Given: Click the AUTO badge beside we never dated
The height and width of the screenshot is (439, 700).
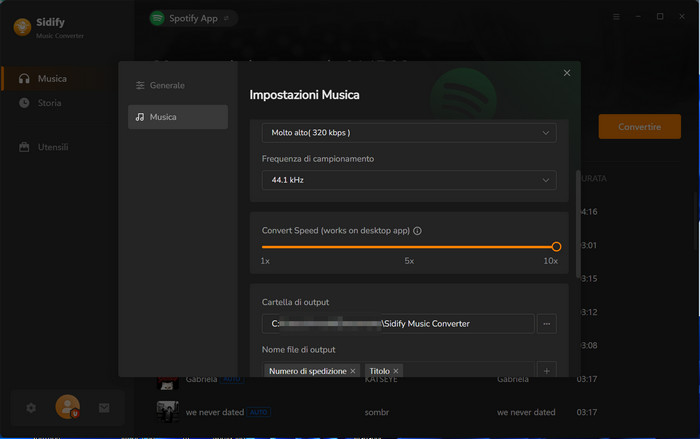Looking at the screenshot, I should click(258, 412).
